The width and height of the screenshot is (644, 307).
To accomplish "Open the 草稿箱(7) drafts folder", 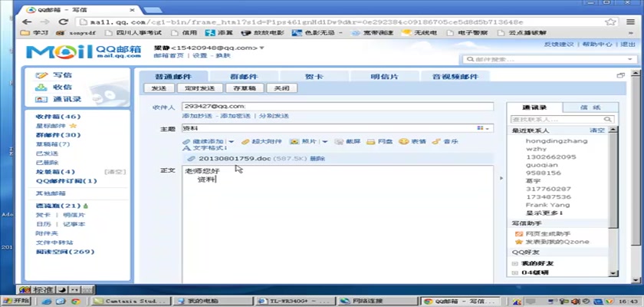I will pos(53,144).
